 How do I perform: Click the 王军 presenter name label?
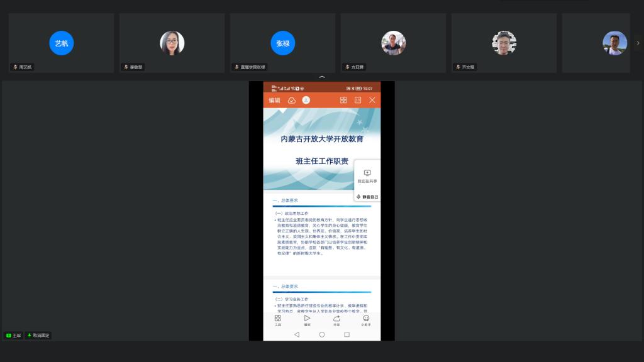[17, 336]
